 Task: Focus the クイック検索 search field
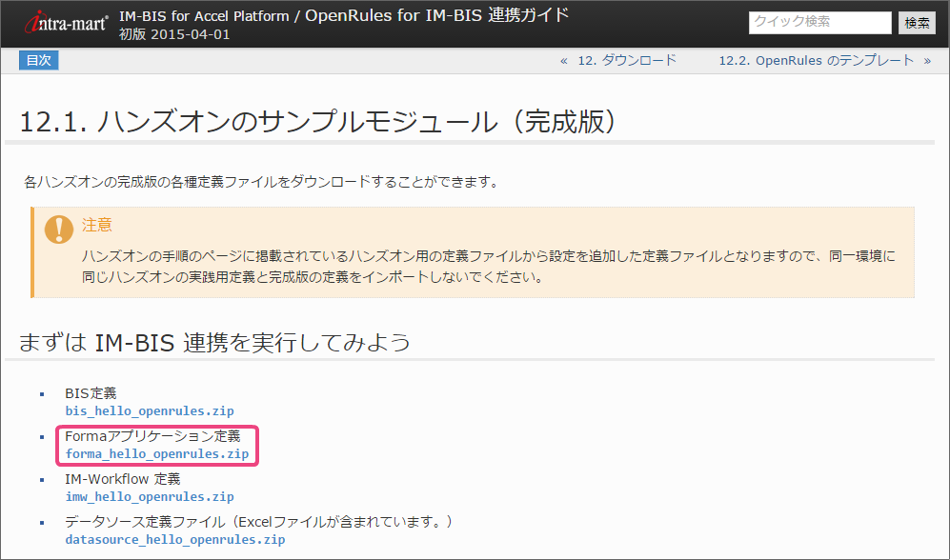[x=819, y=23]
